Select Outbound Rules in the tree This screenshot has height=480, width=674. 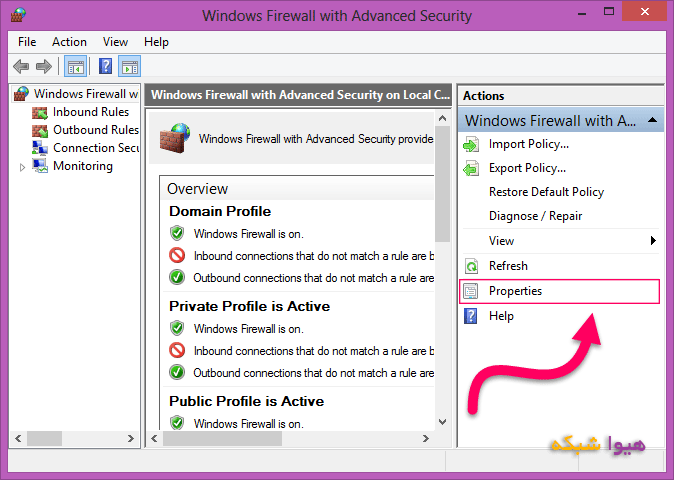(95, 130)
